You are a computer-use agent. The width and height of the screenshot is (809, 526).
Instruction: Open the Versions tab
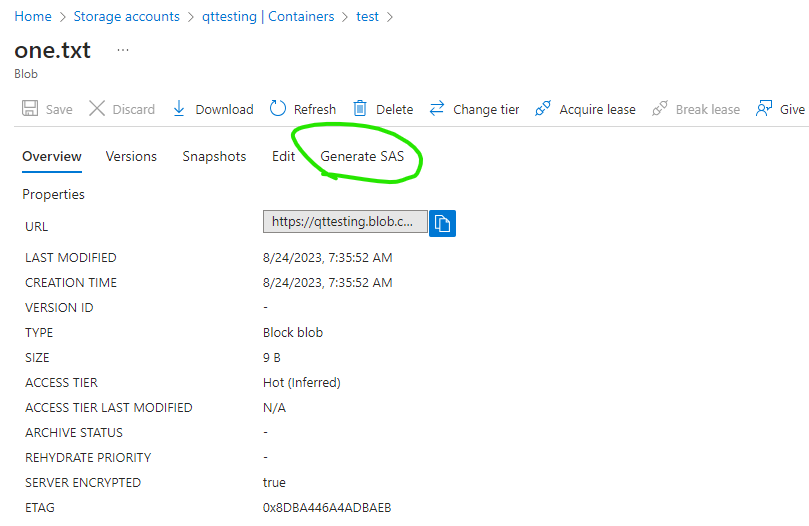coord(131,156)
